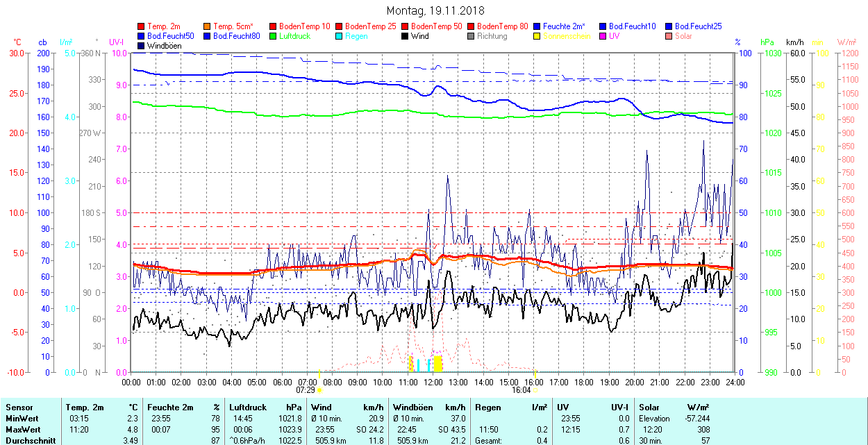
Task: Click the red Temp. 2m legend square
Action: pyautogui.click(x=142, y=26)
